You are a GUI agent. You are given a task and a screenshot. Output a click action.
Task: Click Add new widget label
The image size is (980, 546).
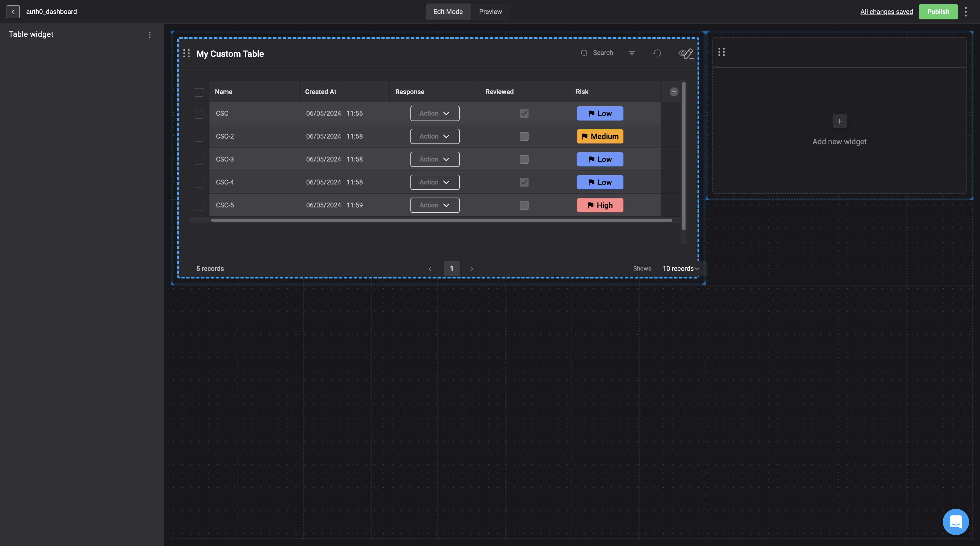[x=839, y=142]
